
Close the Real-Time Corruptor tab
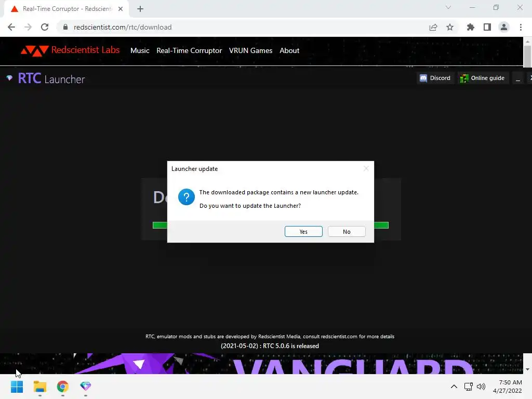(x=121, y=9)
